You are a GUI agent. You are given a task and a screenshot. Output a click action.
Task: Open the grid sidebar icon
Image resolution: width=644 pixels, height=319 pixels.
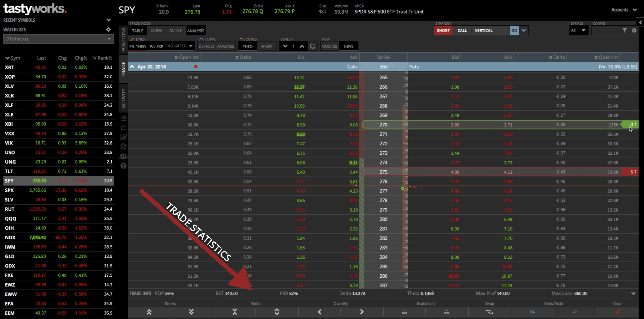coord(123,137)
